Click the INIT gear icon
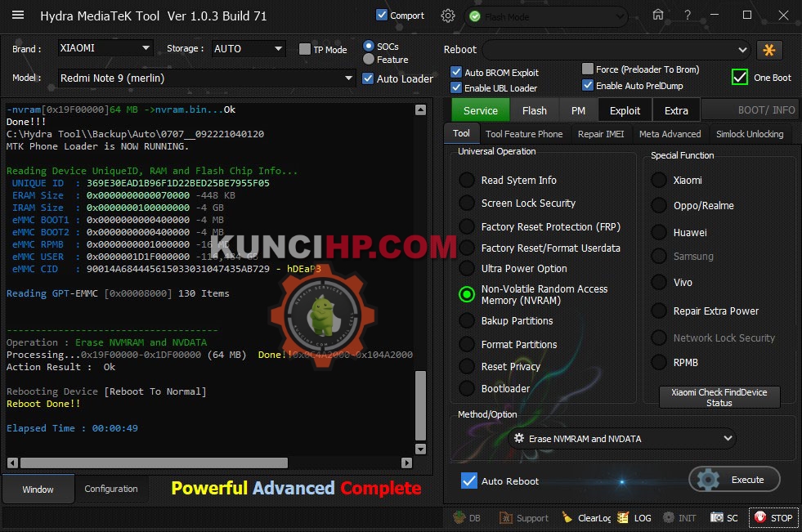The width and height of the screenshot is (802, 532). (668, 517)
